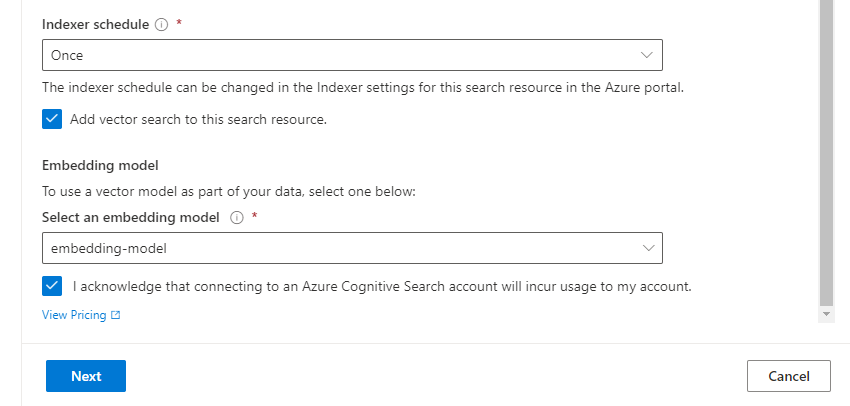Click the 'Embedding model' section heading
The image size is (850, 406).
pyautogui.click(x=100, y=165)
